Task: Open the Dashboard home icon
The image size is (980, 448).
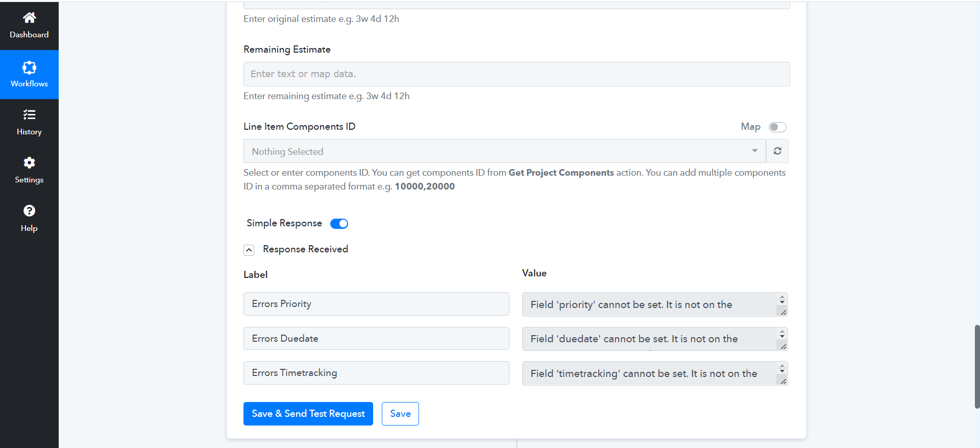Action: tap(29, 18)
